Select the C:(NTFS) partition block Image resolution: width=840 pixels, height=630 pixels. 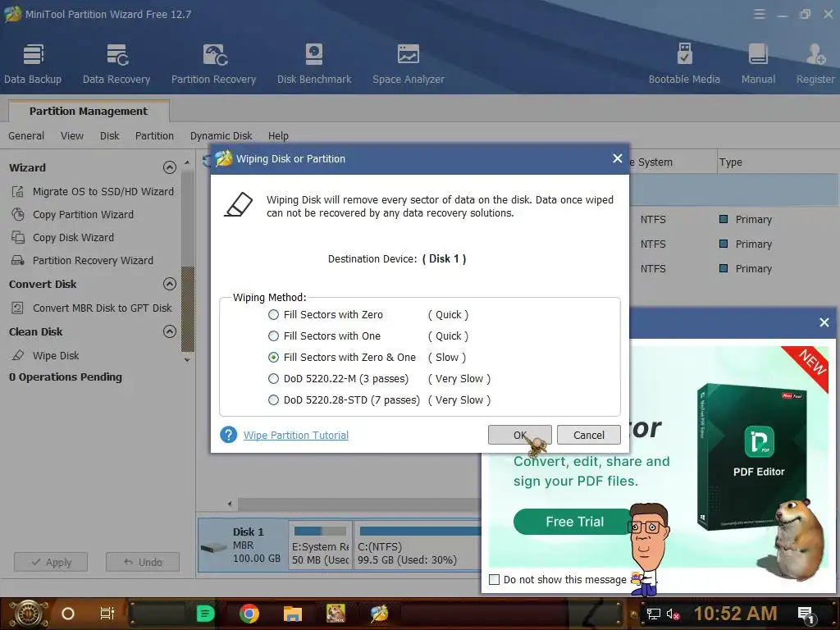point(418,546)
